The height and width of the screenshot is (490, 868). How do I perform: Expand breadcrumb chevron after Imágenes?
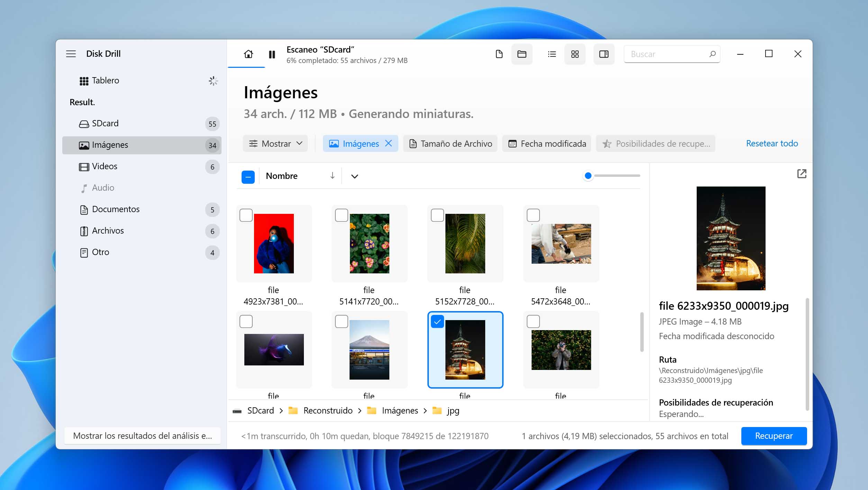(425, 411)
